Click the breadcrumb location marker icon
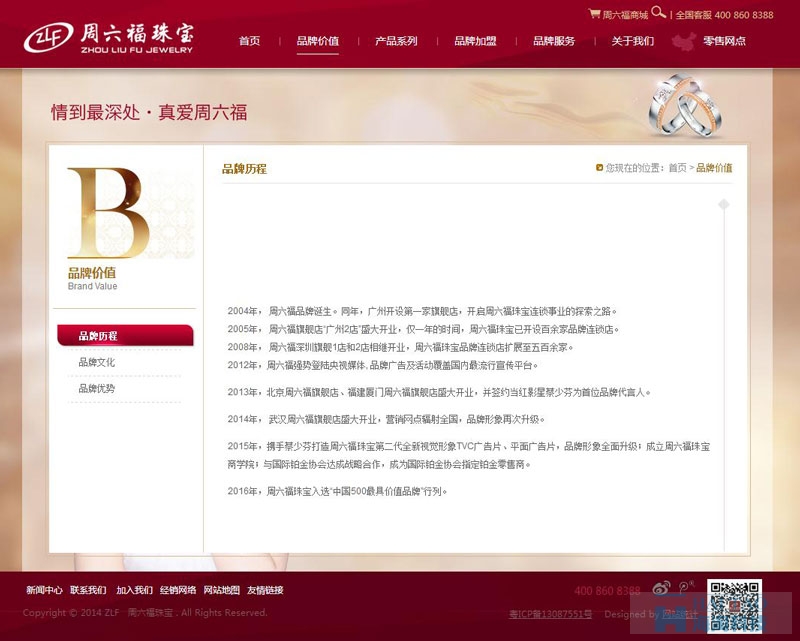Viewport: 800px width, 641px height. 599,167
